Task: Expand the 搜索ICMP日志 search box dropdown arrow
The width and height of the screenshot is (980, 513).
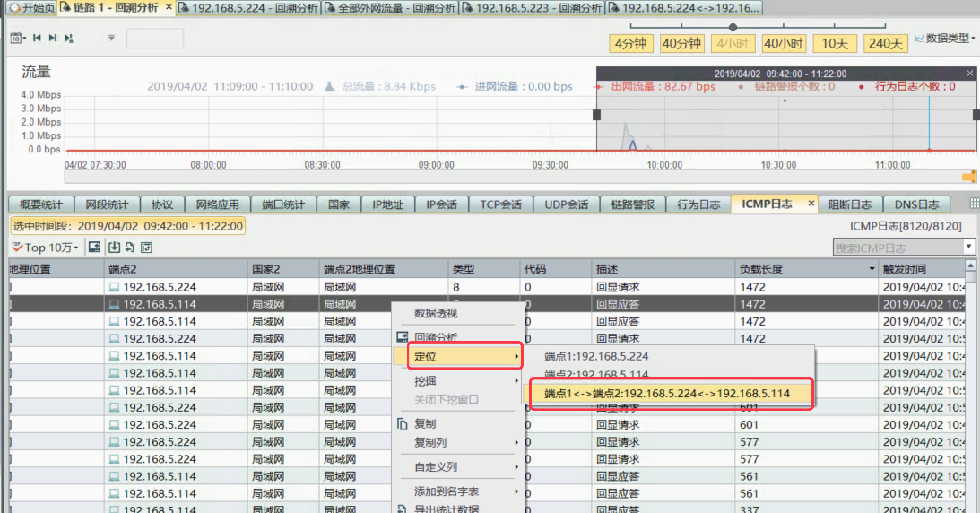Action: [x=969, y=246]
